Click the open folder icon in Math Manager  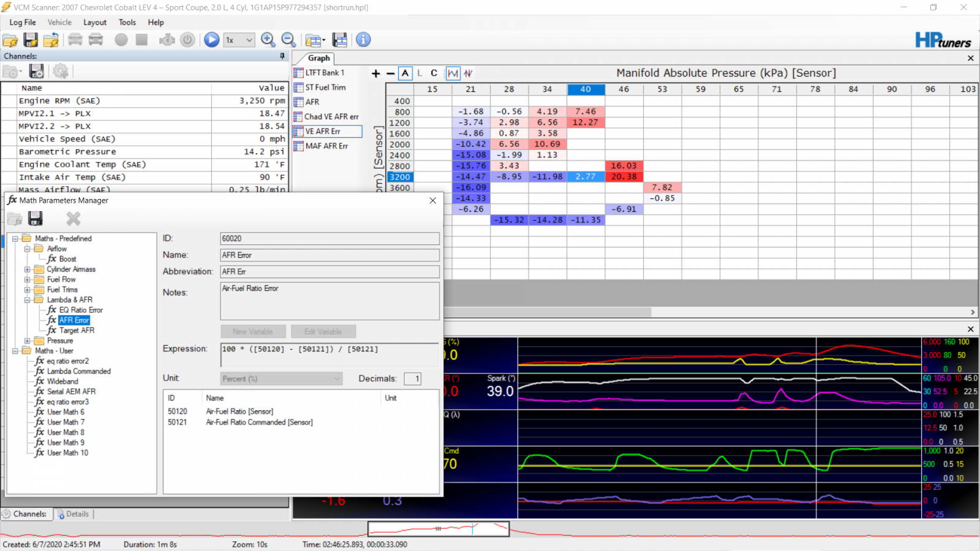coord(15,219)
